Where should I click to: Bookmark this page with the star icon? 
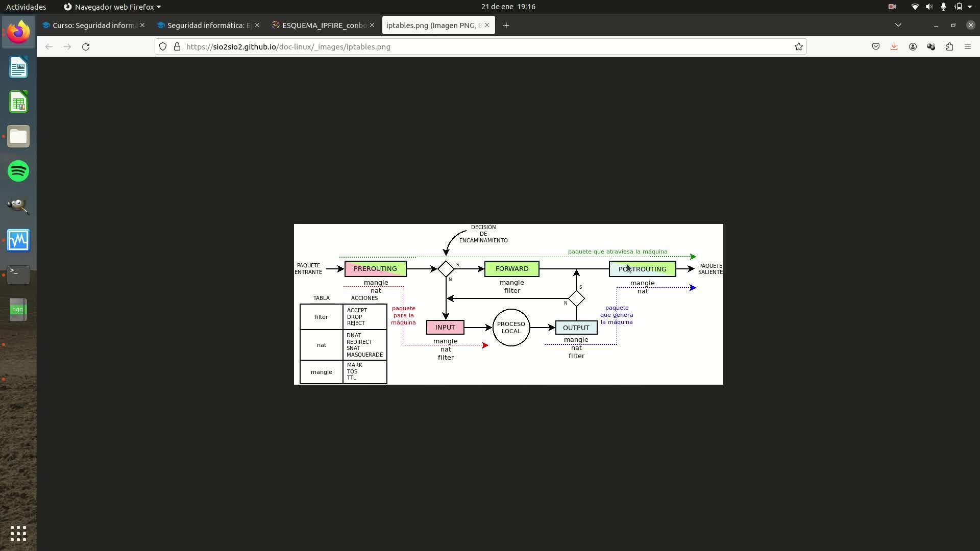(798, 46)
